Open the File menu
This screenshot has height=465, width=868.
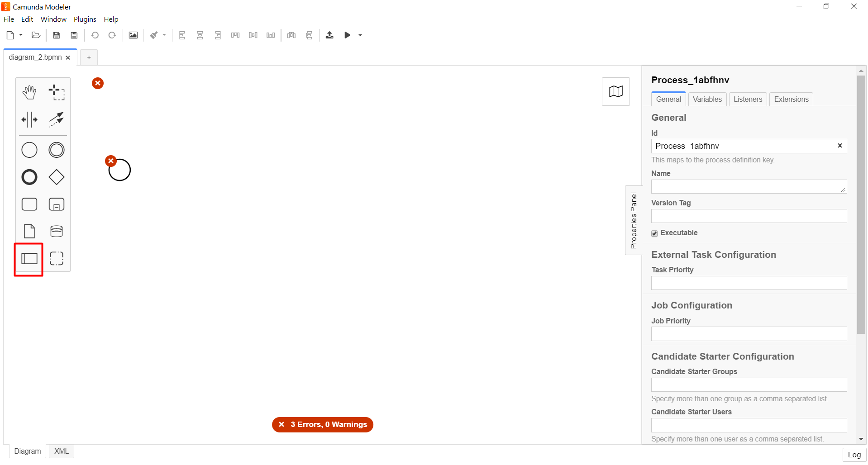pyautogui.click(x=9, y=19)
